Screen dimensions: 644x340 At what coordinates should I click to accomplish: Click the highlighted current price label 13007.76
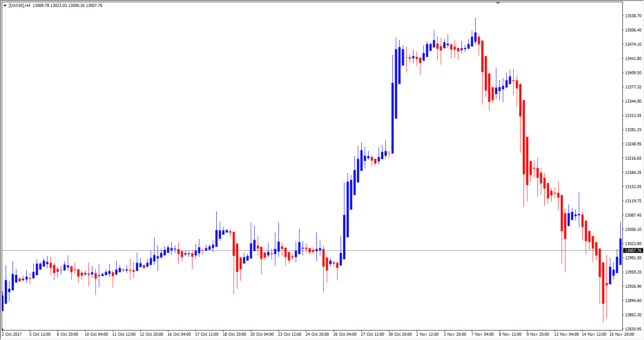click(x=633, y=251)
